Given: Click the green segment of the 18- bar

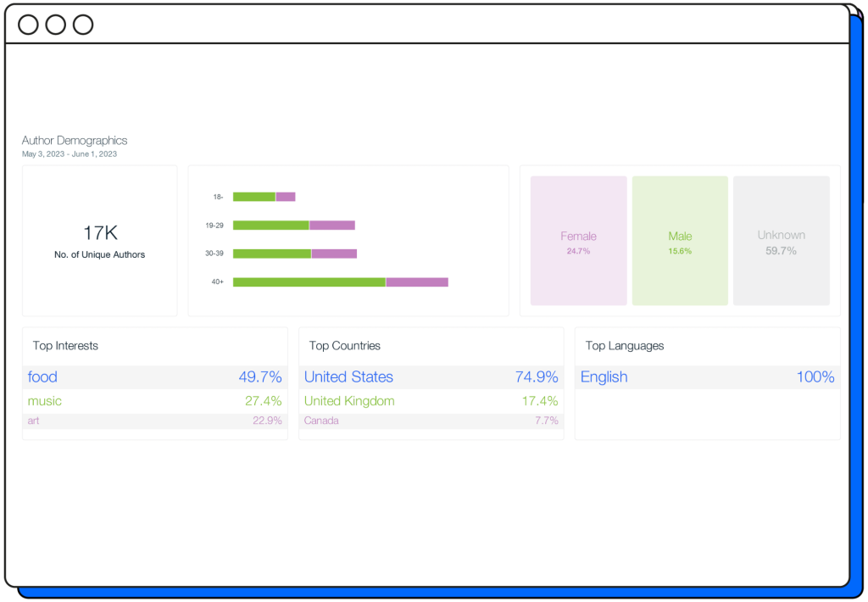Looking at the screenshot, I should (254, 197).
